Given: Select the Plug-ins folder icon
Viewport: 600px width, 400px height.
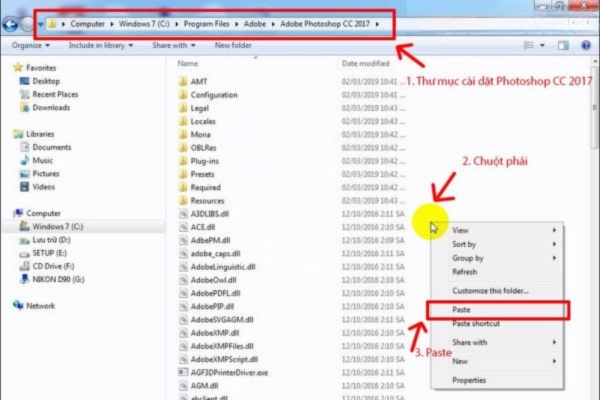Looking at the screenshot, I should (182, 160).
